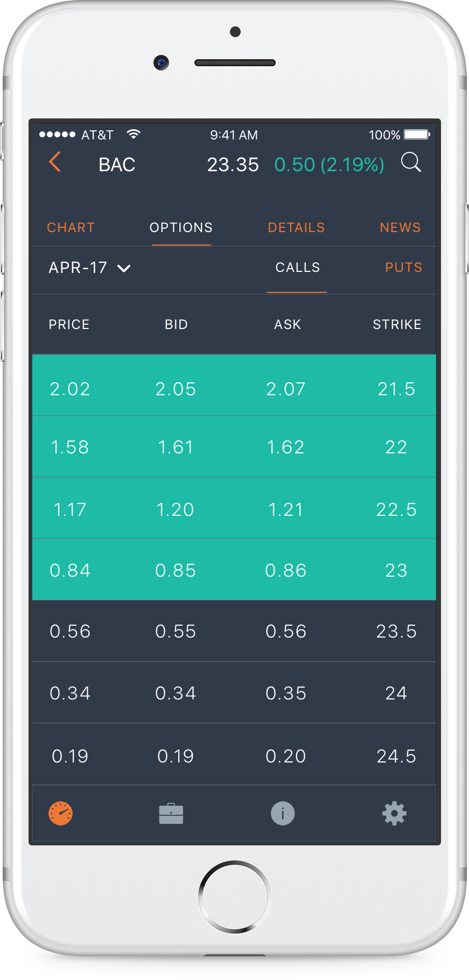This screenshot has width=469, height=980.
Task: Tap the Wi-Fi icon in status bar
Action: [x=134, y=135]
